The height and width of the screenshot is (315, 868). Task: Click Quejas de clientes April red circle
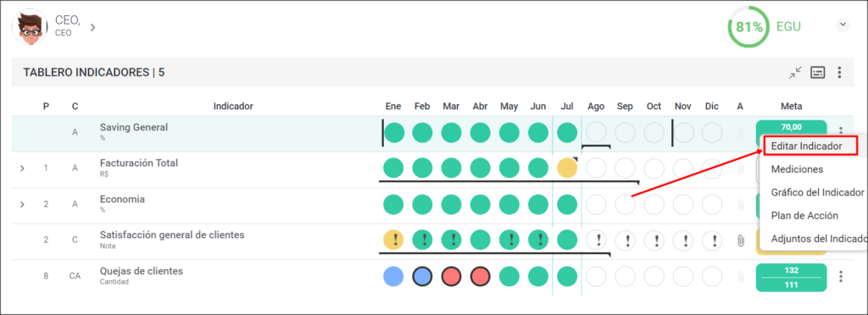481,276
